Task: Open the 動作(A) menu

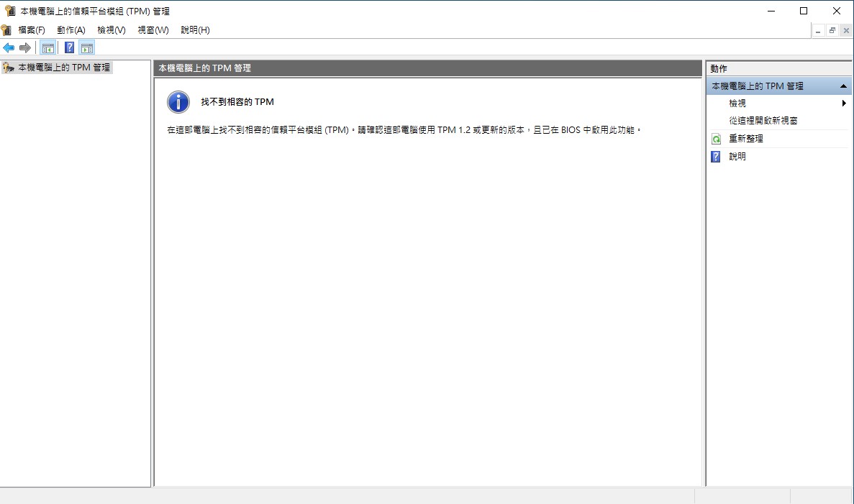Action: 71,30
